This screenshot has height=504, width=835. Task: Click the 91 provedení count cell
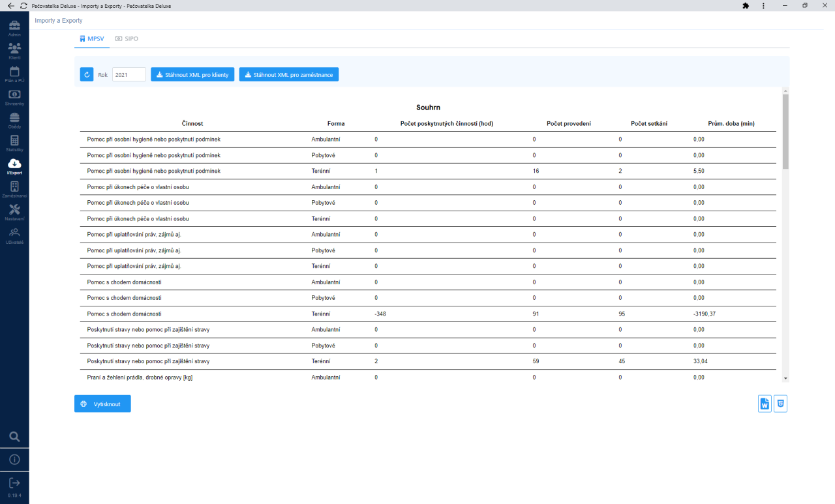coord(536,314)
